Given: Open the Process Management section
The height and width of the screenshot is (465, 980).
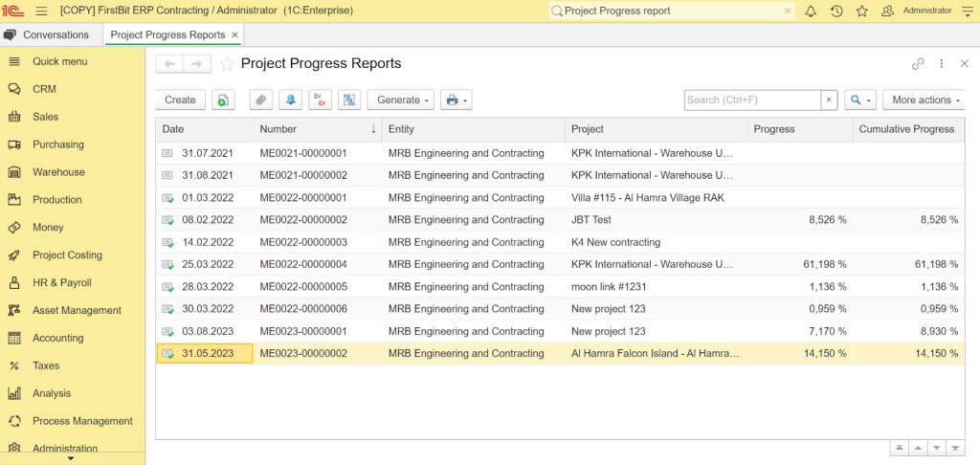Looking at the screenshot, I should (73, 421).
